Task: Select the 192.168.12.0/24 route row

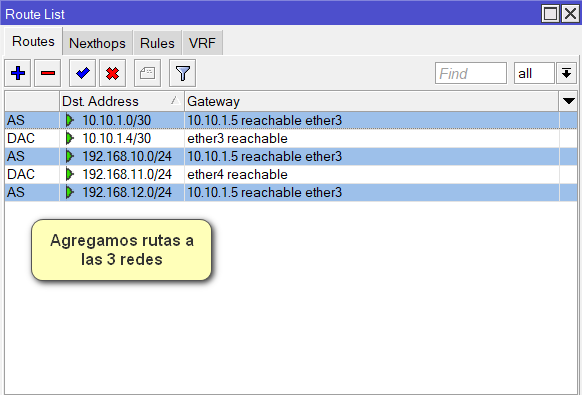Action: tap(291, 192)
